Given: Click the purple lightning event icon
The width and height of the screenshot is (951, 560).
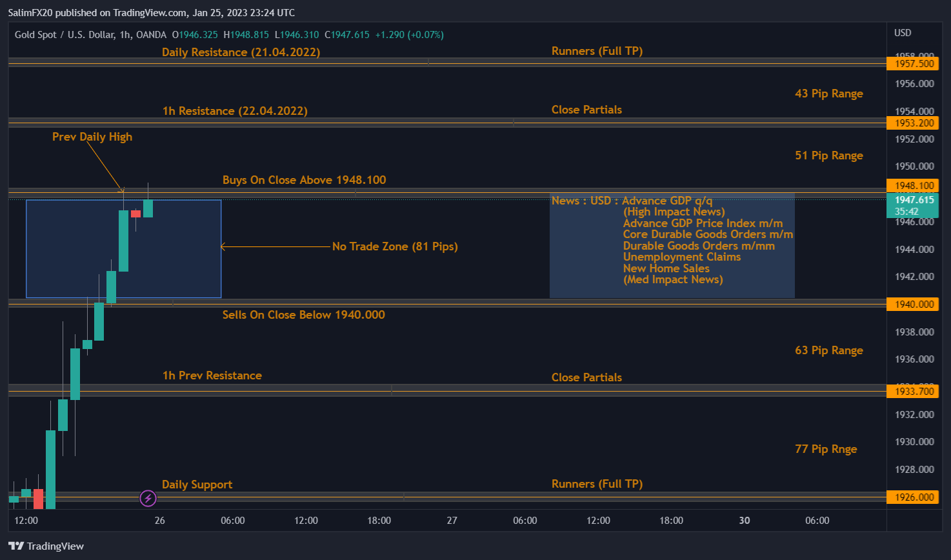Looking at the screenshot, I should click(148, 498).
